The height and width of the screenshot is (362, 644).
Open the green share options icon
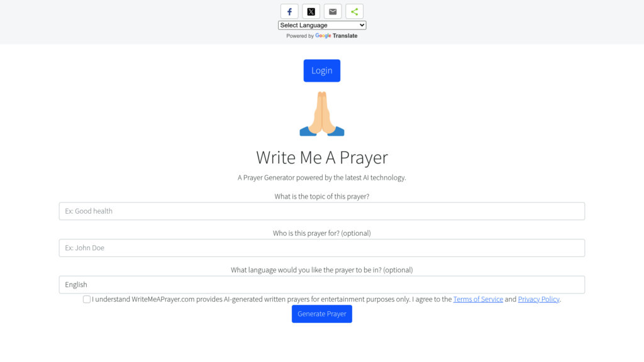(x=353, y=11)
